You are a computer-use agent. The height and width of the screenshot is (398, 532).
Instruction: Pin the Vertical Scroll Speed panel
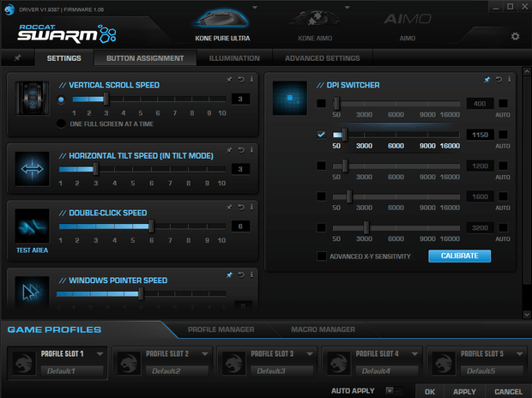point(229,80)
